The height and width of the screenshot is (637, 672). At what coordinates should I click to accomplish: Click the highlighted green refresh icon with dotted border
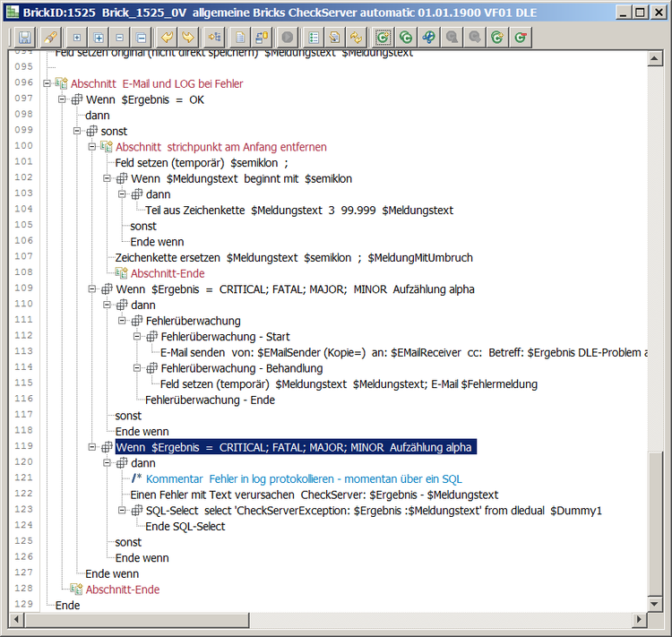point(383,38)
